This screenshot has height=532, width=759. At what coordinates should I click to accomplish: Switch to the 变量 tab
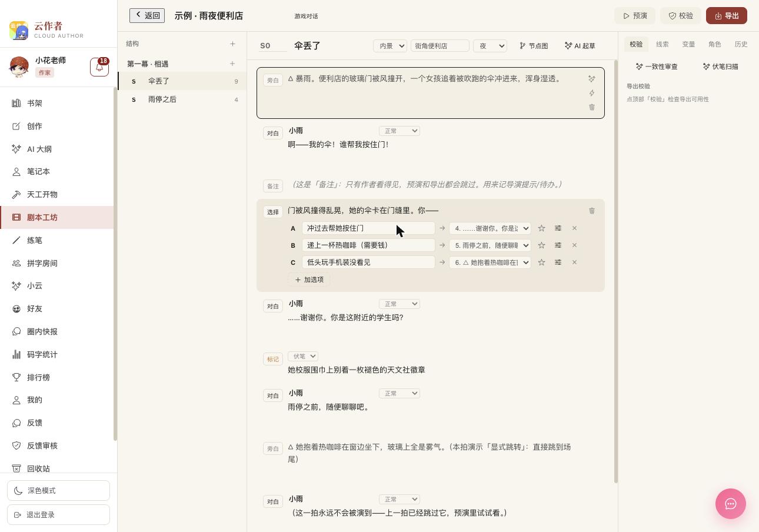click(x=688, y=44)
